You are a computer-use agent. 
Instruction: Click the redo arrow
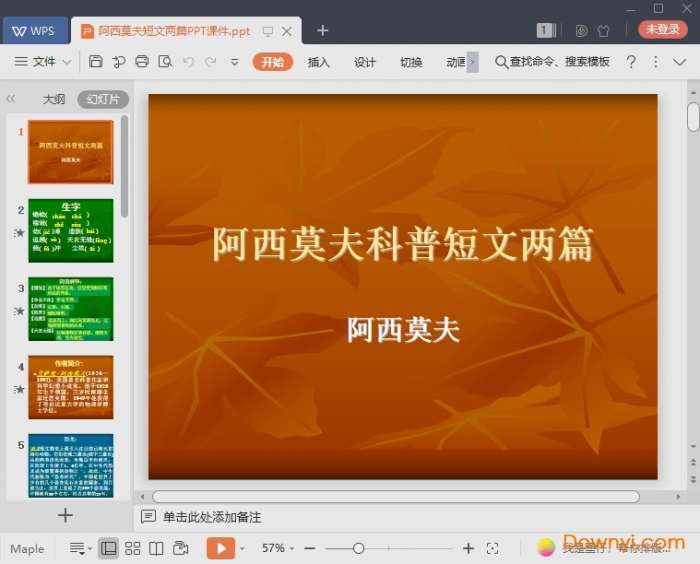coord(211,62)
